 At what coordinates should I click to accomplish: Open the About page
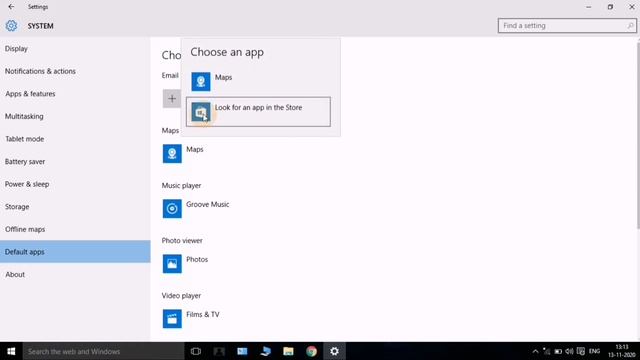75,274
